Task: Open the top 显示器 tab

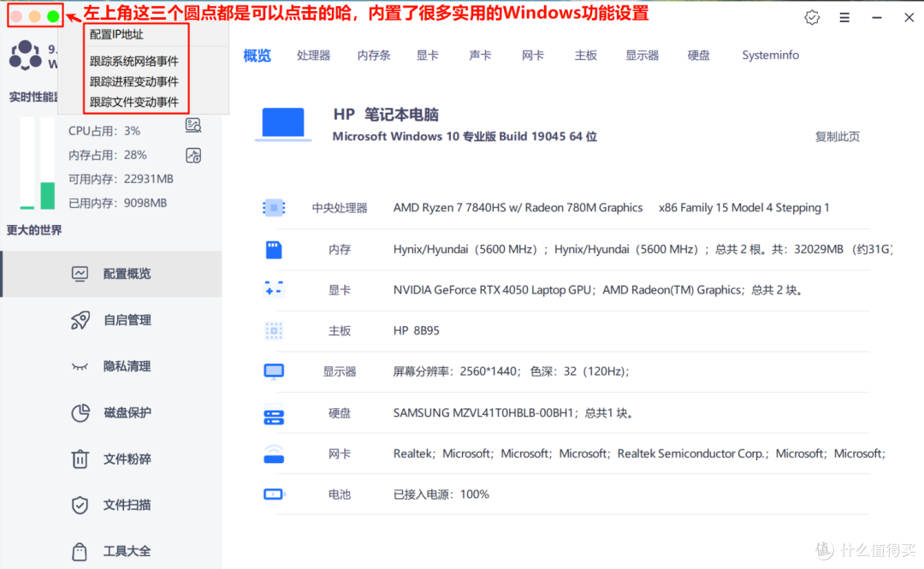Action: [x=642, y=56]
